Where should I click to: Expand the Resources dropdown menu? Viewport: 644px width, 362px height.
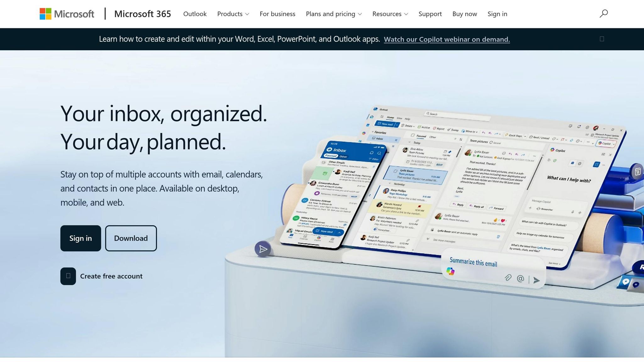390,14
